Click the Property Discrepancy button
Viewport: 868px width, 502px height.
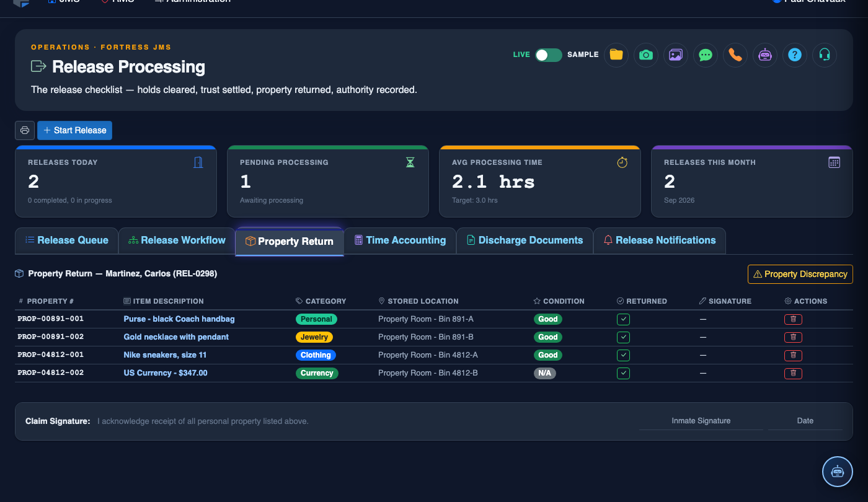pyautogui.click(x=800, y=274)
